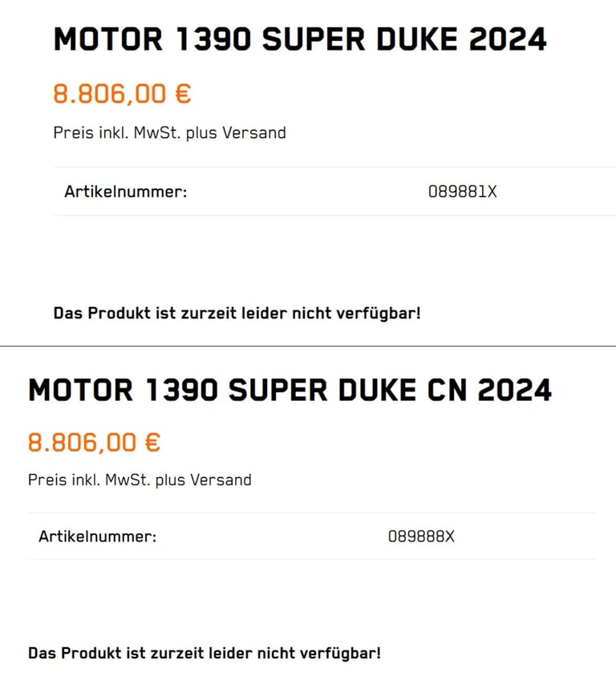Click the second 'nicht verfügbar' availability notice
This screenshot has height=693, width=616.
pyautogui.click(x=205, y=653)
